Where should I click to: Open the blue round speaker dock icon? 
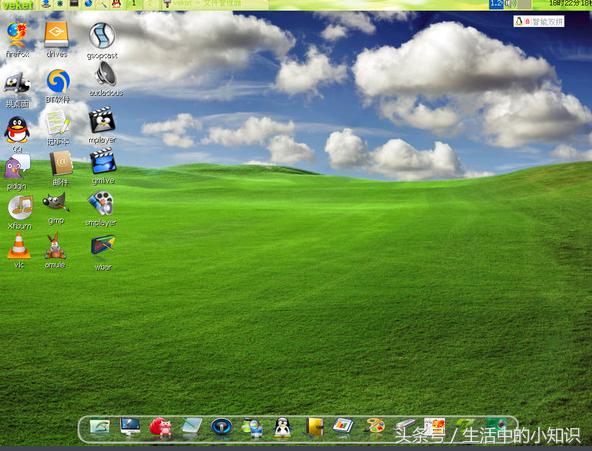pyautogui.click(x=221, y=427)
